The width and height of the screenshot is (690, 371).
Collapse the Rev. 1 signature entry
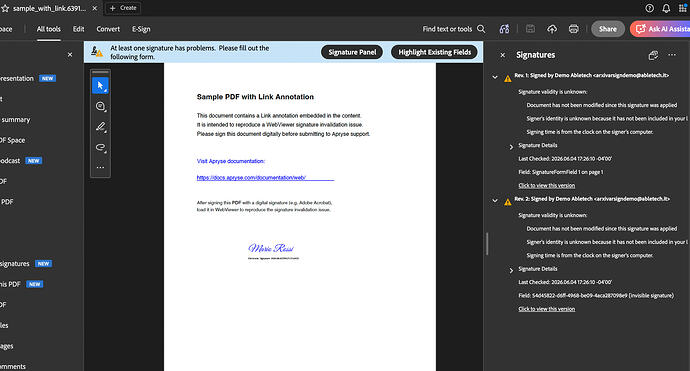495,77
